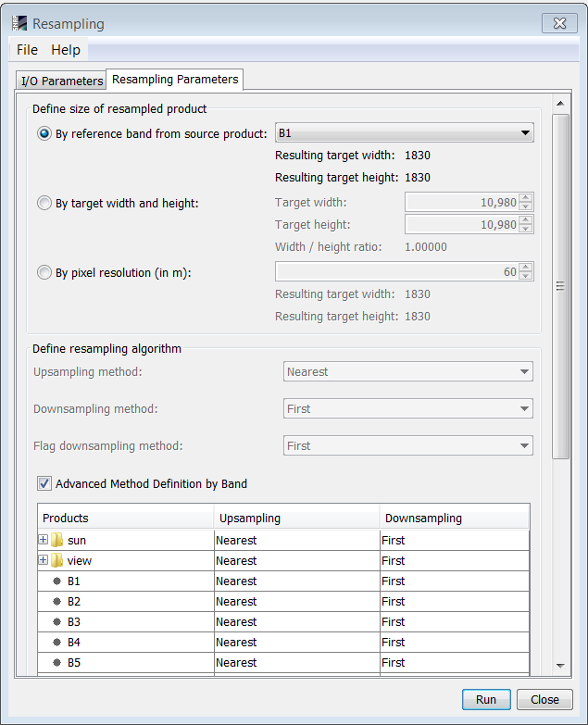Open the reference band B1 dropdown
Image resolution: width=588 pixels, height=725 pixels.
coord(405,132)
